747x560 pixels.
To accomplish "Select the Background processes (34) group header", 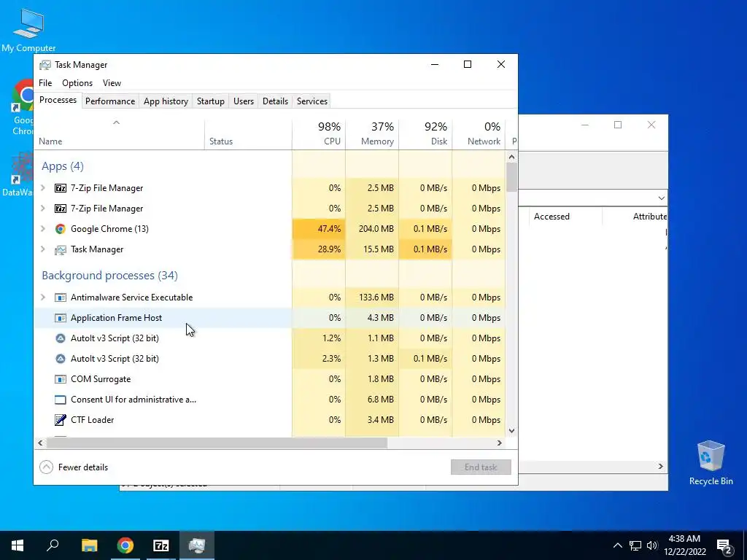I will (x=109, y=276).
